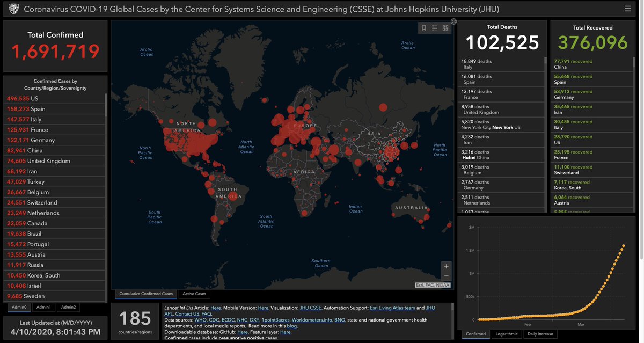
Task: Select the Admin2 tab
Action: [68, 307]
